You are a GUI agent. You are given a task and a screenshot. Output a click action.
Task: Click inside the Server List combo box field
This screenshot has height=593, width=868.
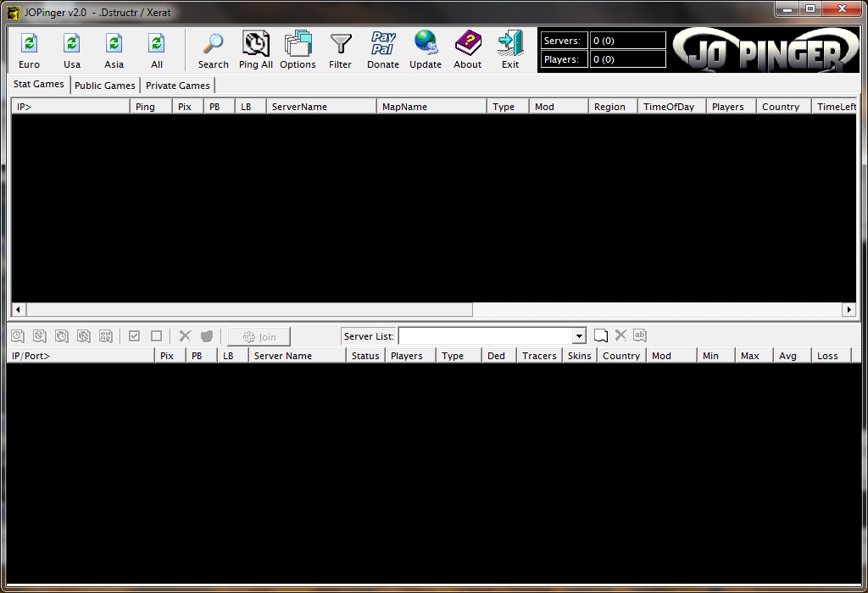[486, 335]
